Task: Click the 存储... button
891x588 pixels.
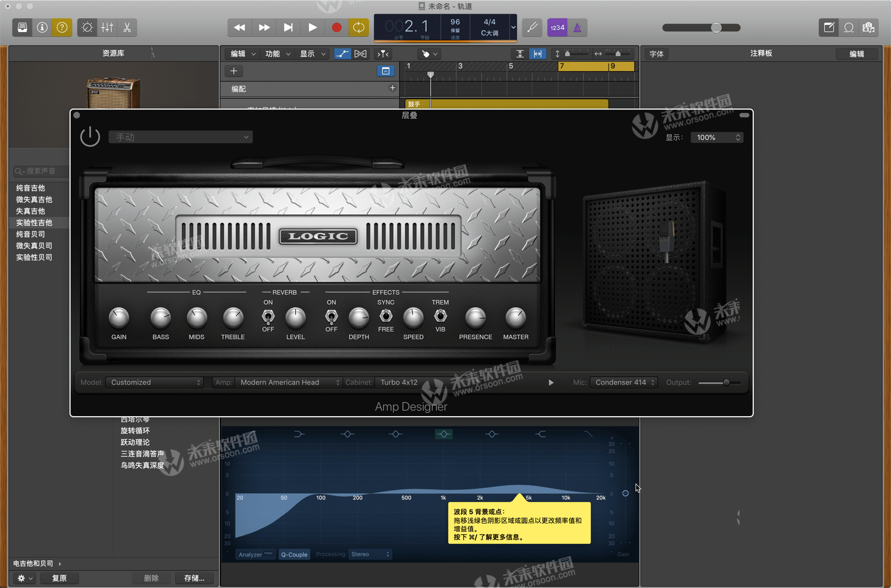Action: click(194, 578)
